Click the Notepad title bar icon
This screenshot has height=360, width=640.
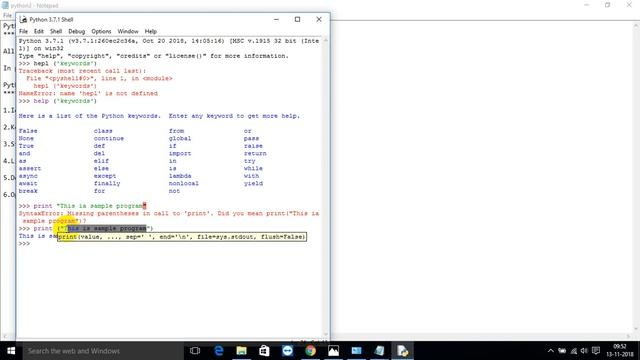coord(5,5)
